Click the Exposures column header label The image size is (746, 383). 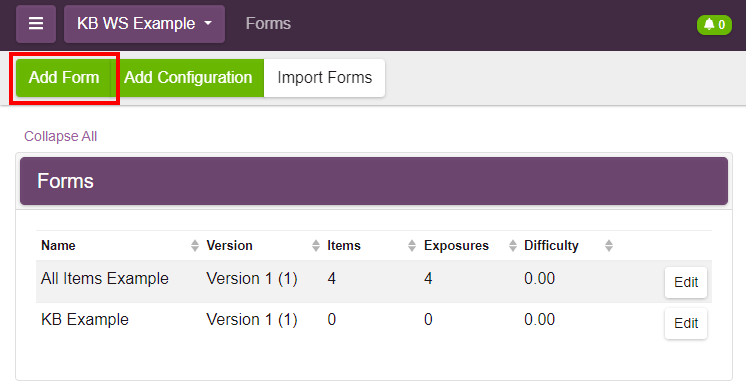click(456, 246)
